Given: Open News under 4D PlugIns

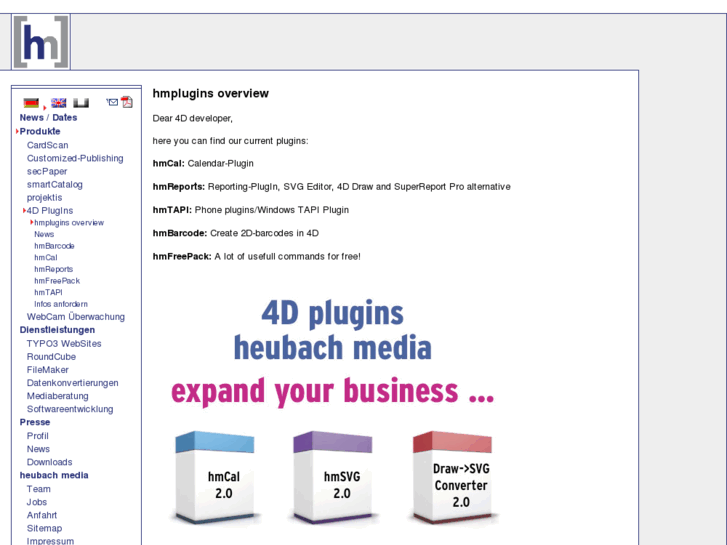Looking at the screenshot, I should [x=44, y=234].
